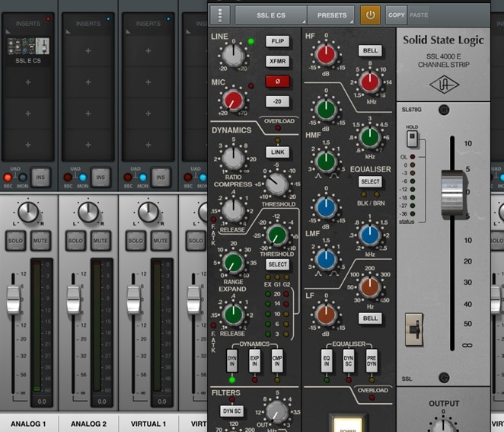Toggle the EQ IN switch

[x=326, y=360]
